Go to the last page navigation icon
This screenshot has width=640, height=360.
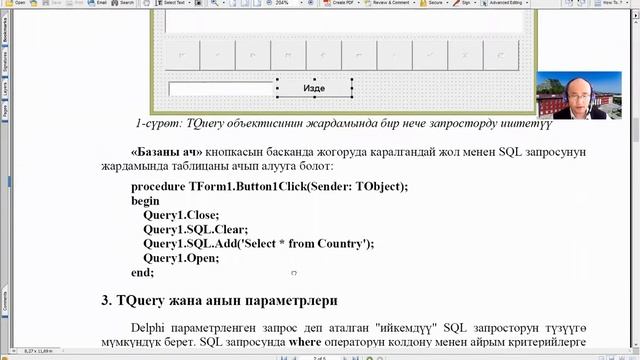point(356,358)
